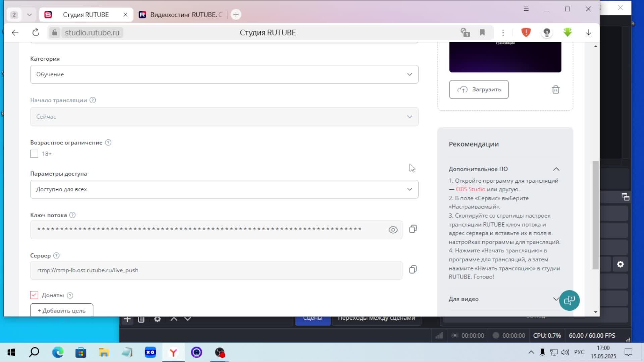This screenshot has width=644, height=362.
Task: Click the page's vertical scrollbar thumb
Action: pyautogui.click(x=595, y=215)
